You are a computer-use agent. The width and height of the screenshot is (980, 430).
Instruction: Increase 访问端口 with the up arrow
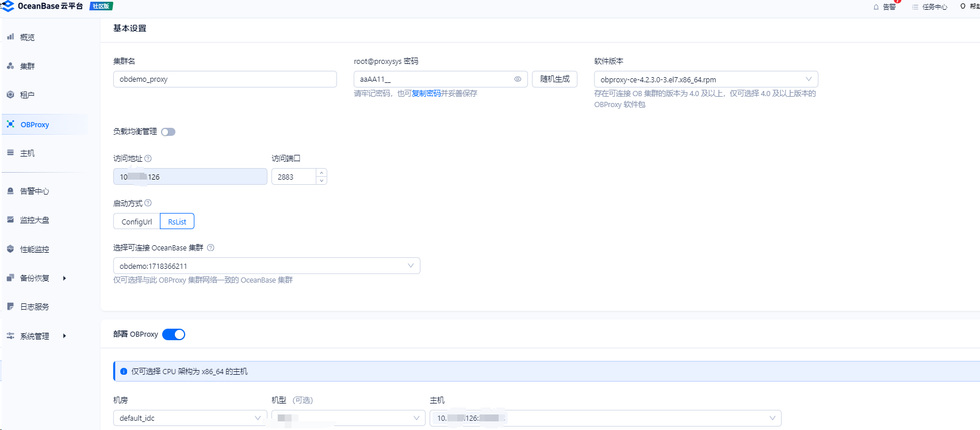(x=321, y=173)
